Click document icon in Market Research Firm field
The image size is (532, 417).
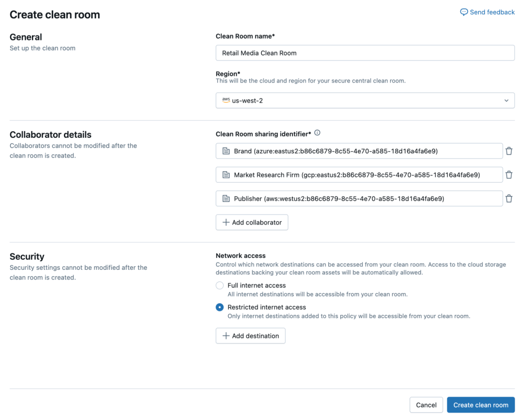(x=226, y=175)
